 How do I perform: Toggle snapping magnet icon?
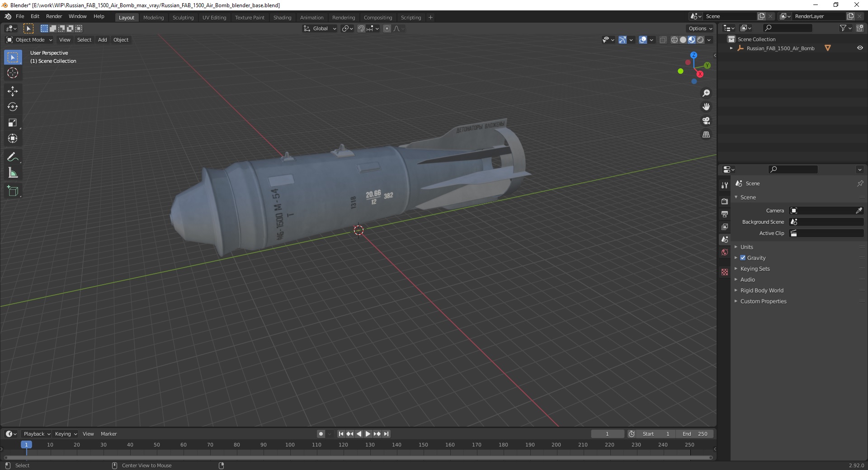tap(361, 28)
